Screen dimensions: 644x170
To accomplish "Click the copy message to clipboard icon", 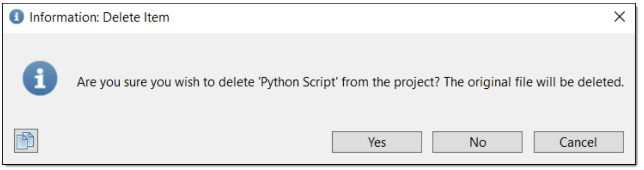I will pyautogui.click(x=26, y=141).
